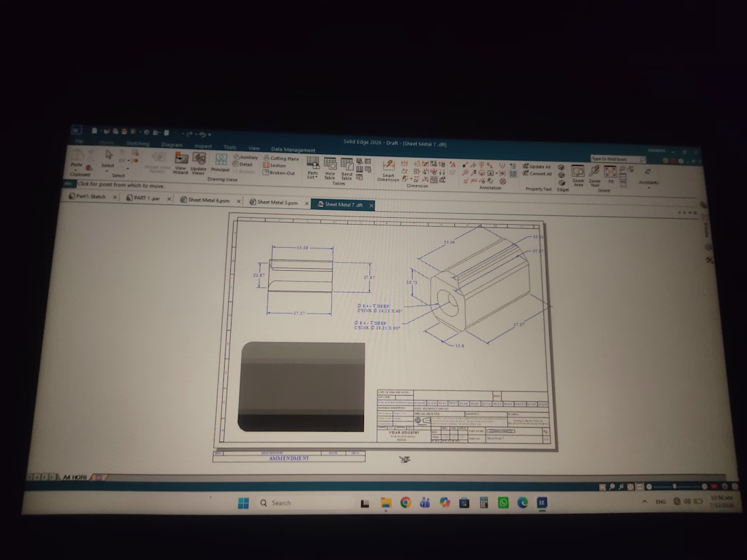This screenshot has height=560, width=747.
Task: Click the Zoom Area tool
Action: [x=578, y=176]
